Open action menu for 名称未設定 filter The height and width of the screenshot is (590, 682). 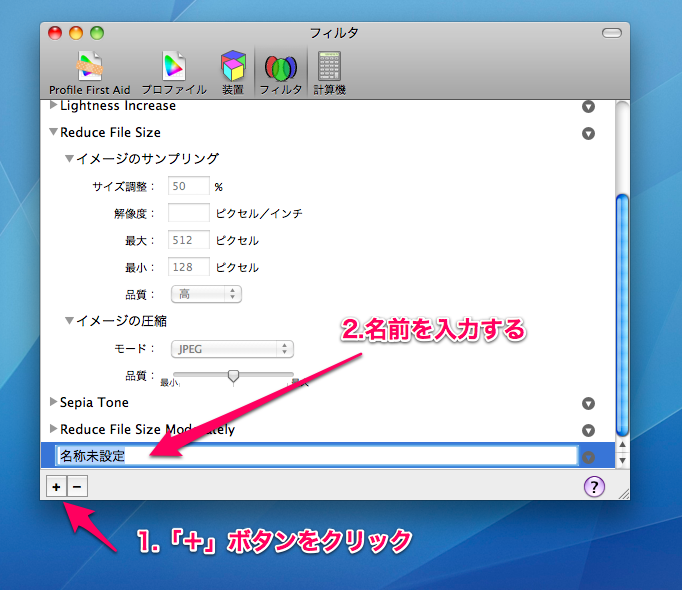point(588,457)
